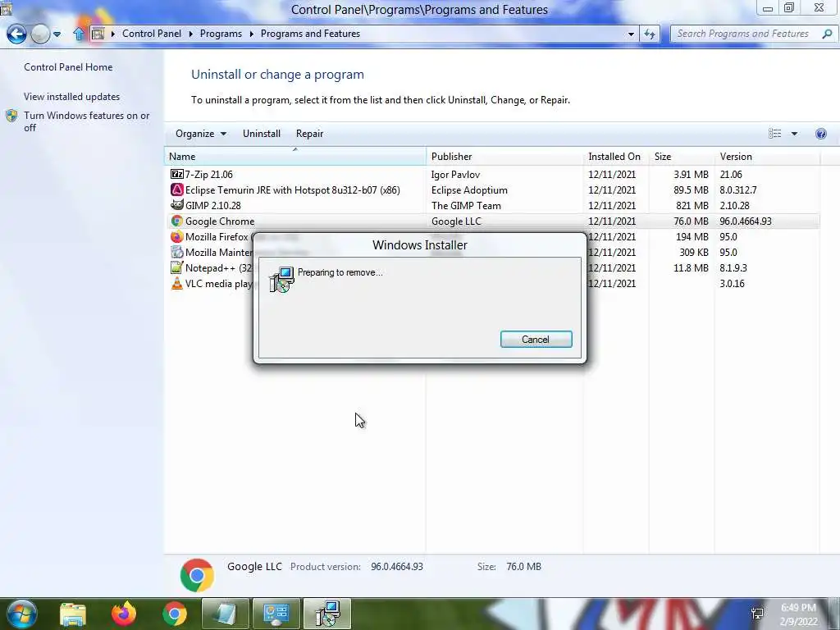Click the 7-Zip program icon in list
Viewport: 840px width, 630px height.
pyautogui.click(x=177, y=174)
